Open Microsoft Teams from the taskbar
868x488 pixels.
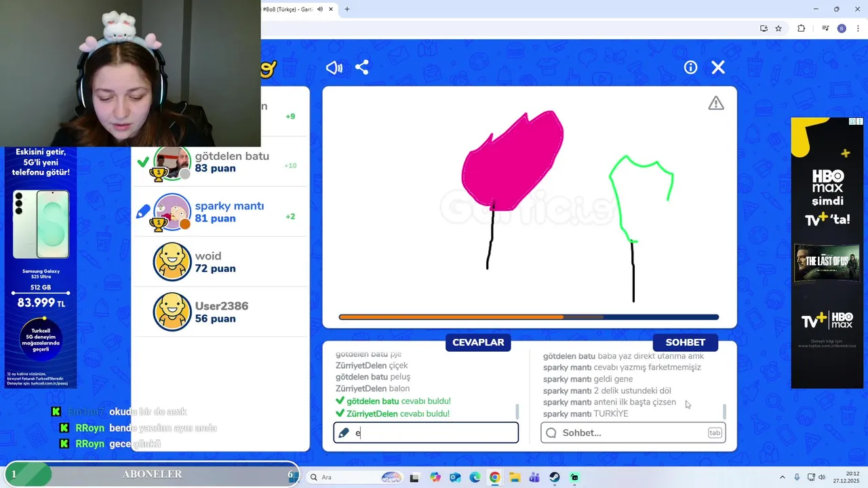point(534,477)
